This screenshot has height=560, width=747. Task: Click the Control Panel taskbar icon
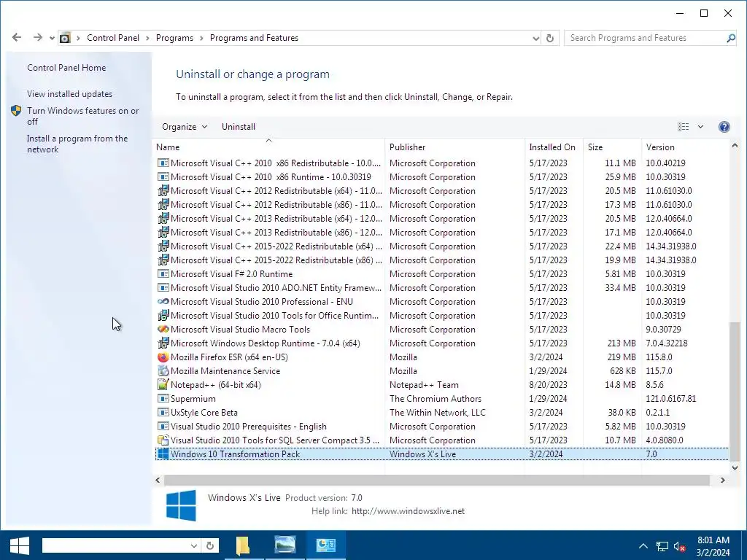pyautogui.click(x=326, y=545)
